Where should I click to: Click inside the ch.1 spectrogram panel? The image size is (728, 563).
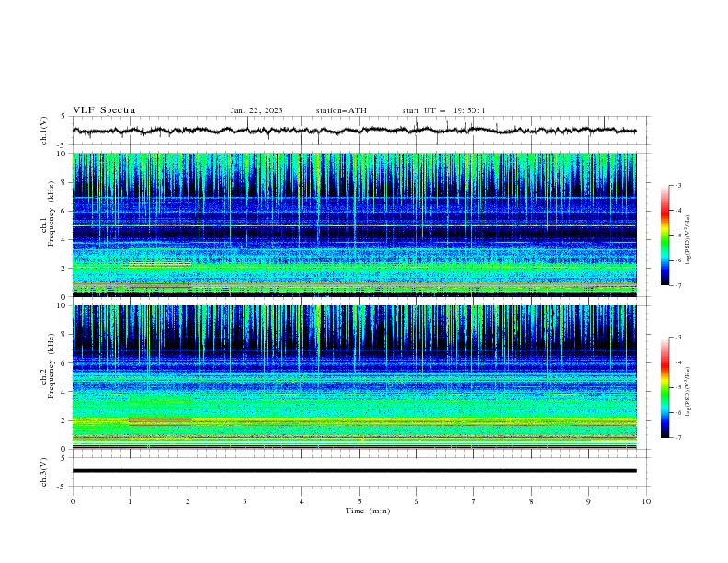354,224
